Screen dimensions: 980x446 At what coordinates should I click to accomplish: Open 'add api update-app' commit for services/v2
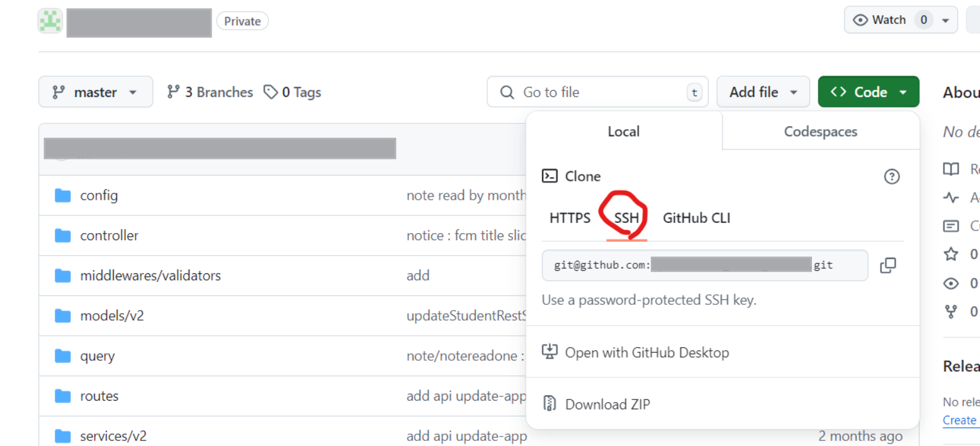point(467,436)
